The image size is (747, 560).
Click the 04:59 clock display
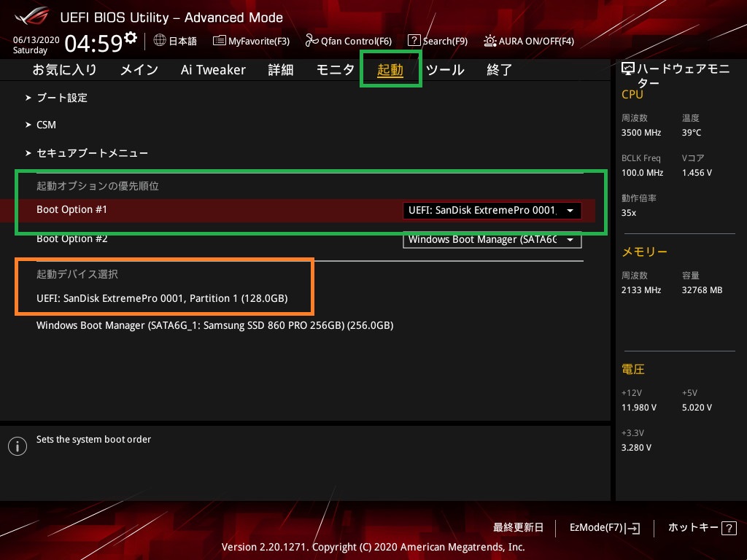[94, 43]
